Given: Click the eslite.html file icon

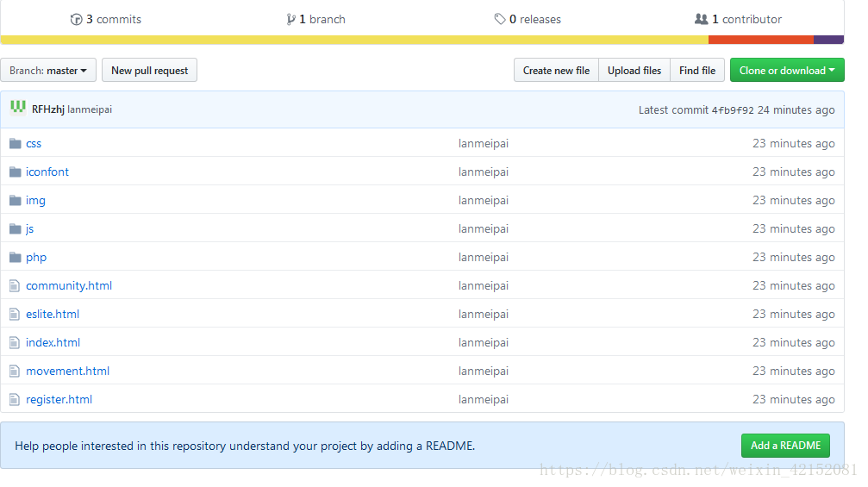Looking at the screenshot, I should 15,315.
